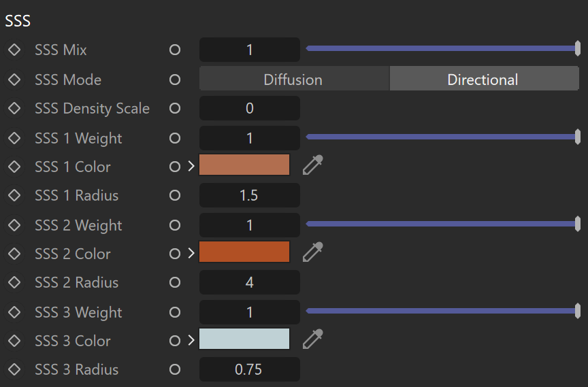Activate the SSS 3 Color eyedropper
Screen dimensions: 588x387
[313, 339]
